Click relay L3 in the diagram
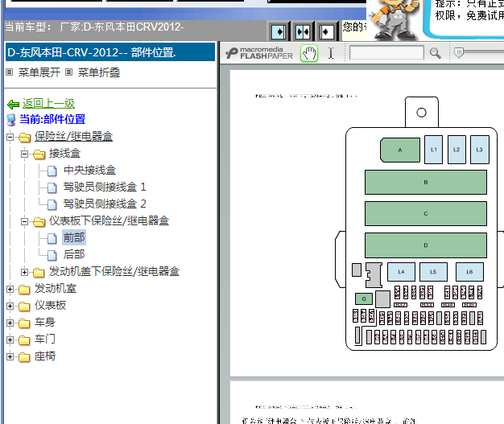 point(479,150)
